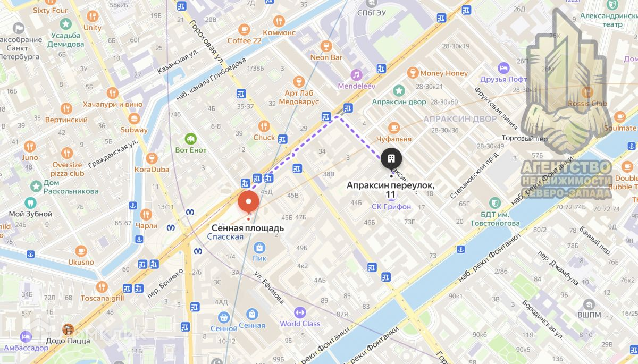Image resolution: width=638 pixels, height=364 pixels.
Task: Open the Друзья Лофт hotel icon
Action: pos(503,69)
